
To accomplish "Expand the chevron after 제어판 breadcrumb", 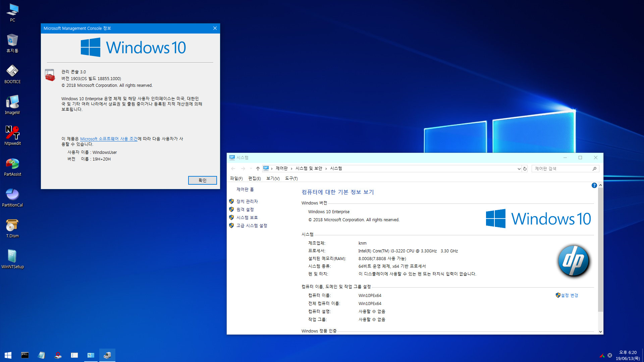I will point(291,169).
